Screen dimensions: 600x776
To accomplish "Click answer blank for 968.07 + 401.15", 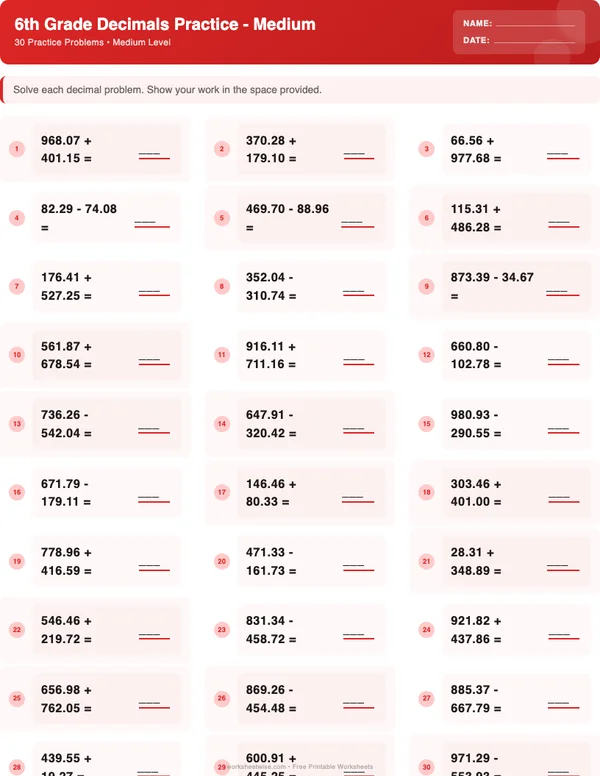I will click(153, 155).
